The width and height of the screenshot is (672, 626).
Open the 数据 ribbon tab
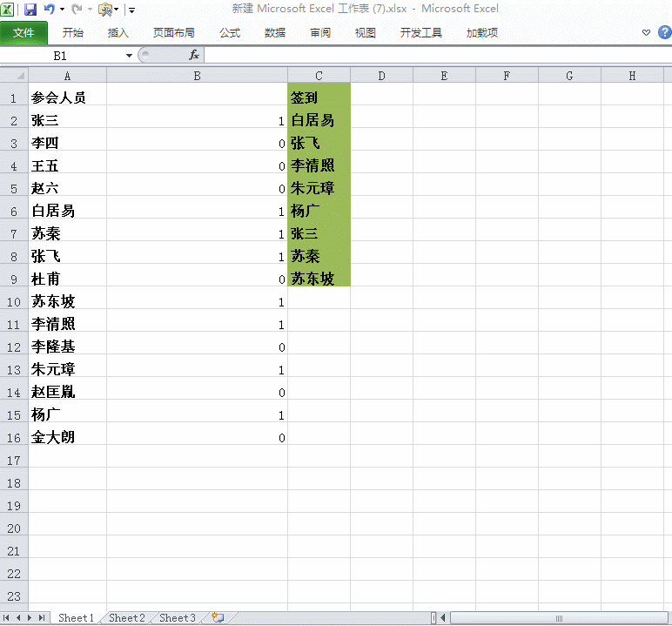click(x=275, y=32)
